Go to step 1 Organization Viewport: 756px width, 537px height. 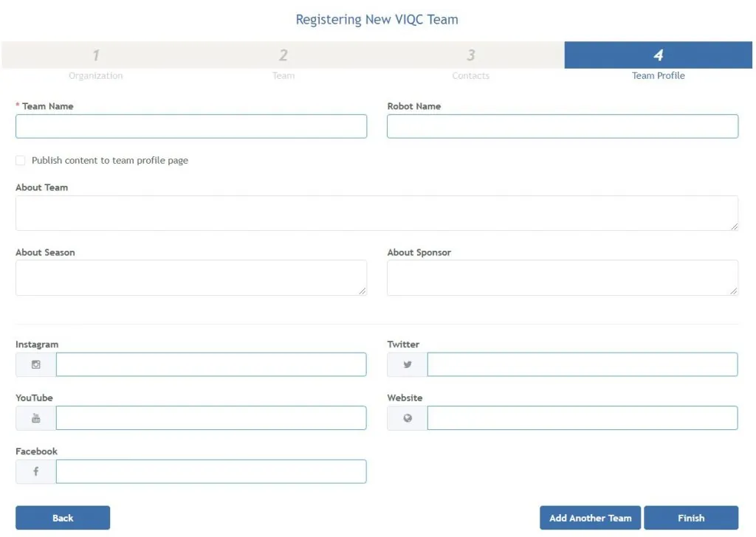click(95, 62)
